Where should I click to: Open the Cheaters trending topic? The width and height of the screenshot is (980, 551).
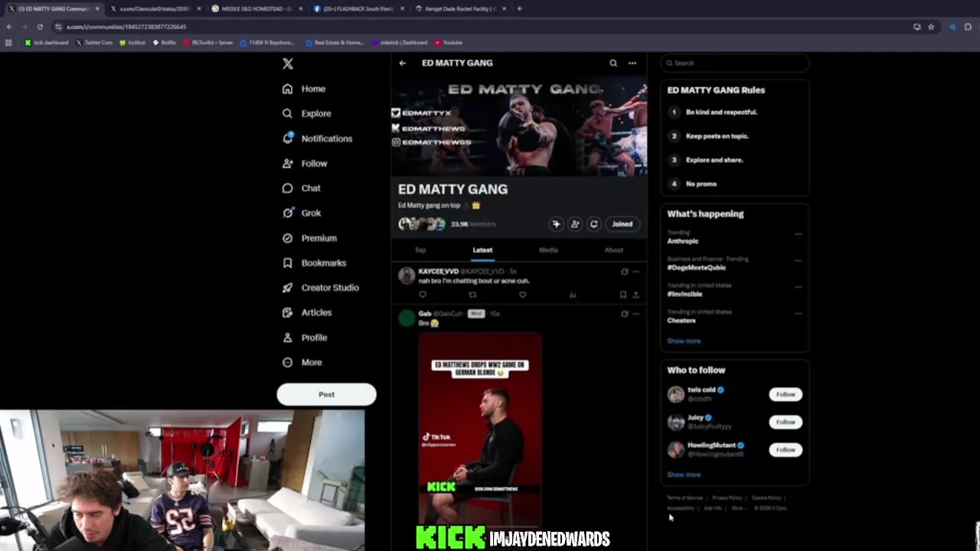(681, 321)
